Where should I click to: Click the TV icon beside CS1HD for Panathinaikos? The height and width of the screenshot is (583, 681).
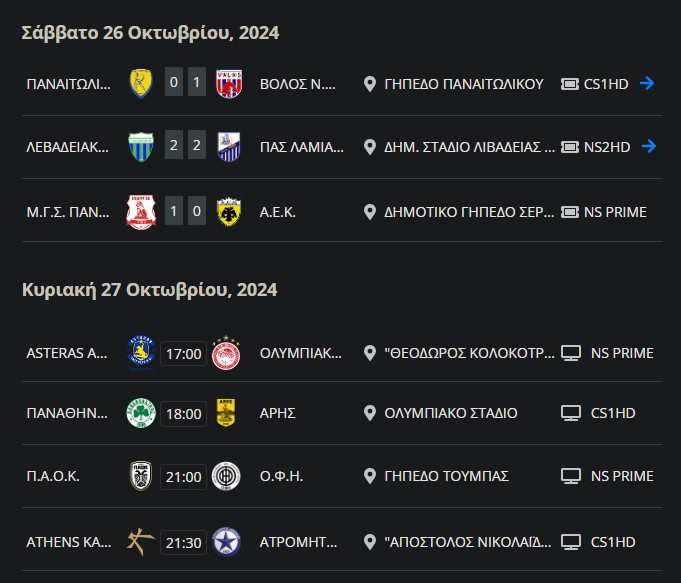click(x=571, y=413)
